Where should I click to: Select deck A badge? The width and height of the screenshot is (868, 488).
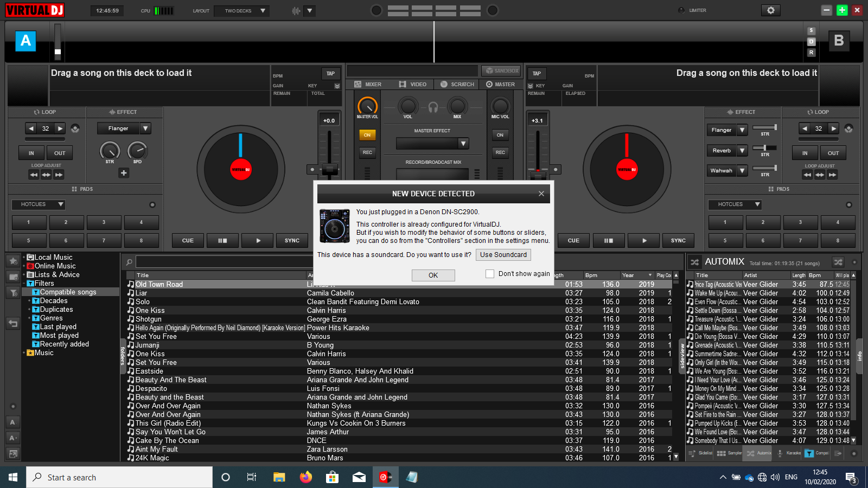tap(25, 41)
